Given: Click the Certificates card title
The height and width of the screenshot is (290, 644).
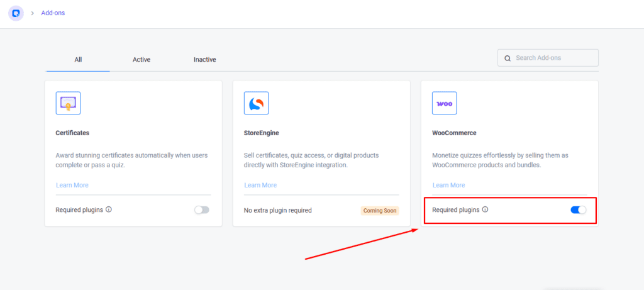Looking at the screenshot, I should 72,133.
